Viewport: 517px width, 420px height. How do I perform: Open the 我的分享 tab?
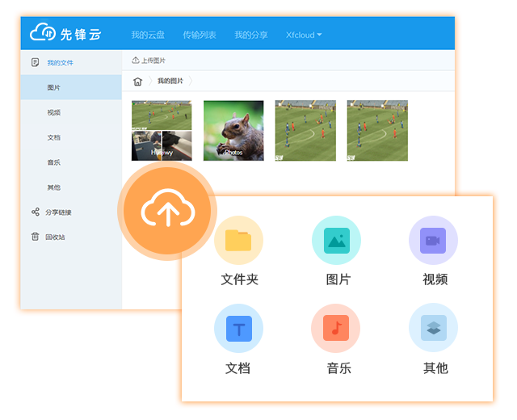[251, 36]
